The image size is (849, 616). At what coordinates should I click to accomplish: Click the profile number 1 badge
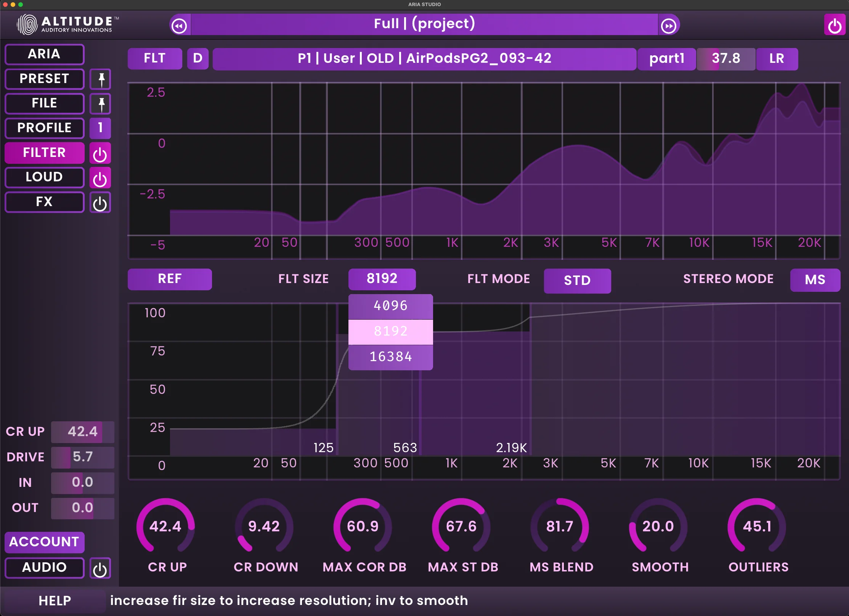coord(100,128)
